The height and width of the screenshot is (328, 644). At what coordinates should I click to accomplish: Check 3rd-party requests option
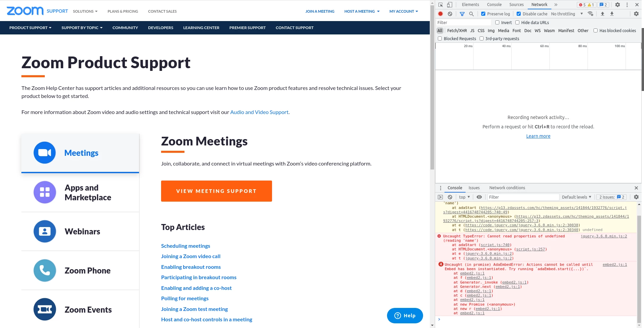(482, 38)
